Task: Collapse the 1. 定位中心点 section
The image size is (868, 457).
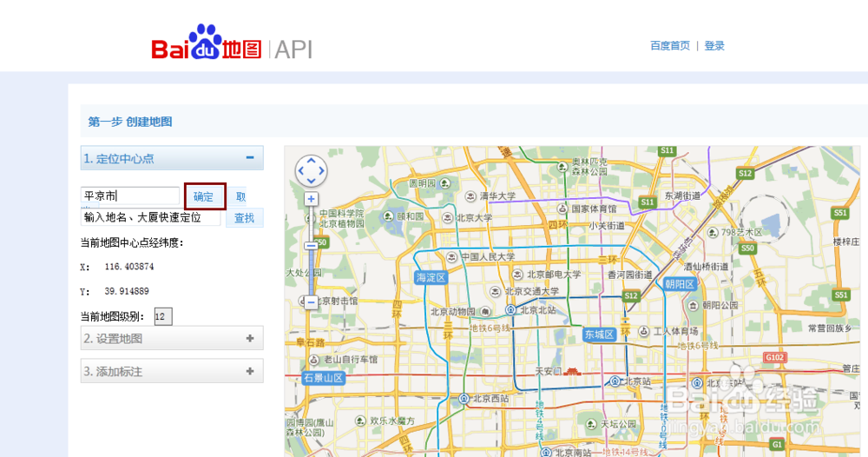Action: click(x=172, y=158)
